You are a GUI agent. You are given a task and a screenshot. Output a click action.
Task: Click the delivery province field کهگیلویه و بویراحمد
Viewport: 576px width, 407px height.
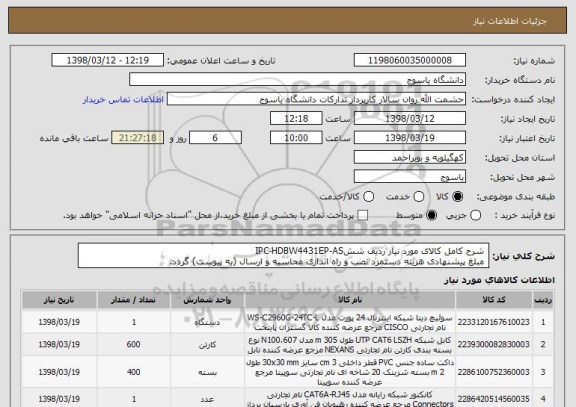pos(410,158)
